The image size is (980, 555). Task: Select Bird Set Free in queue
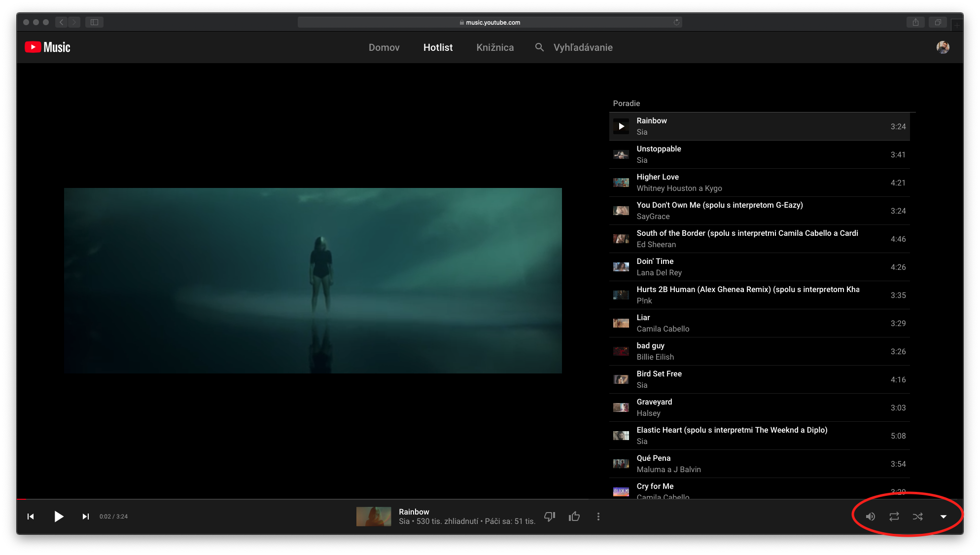(x=759, y=379)
